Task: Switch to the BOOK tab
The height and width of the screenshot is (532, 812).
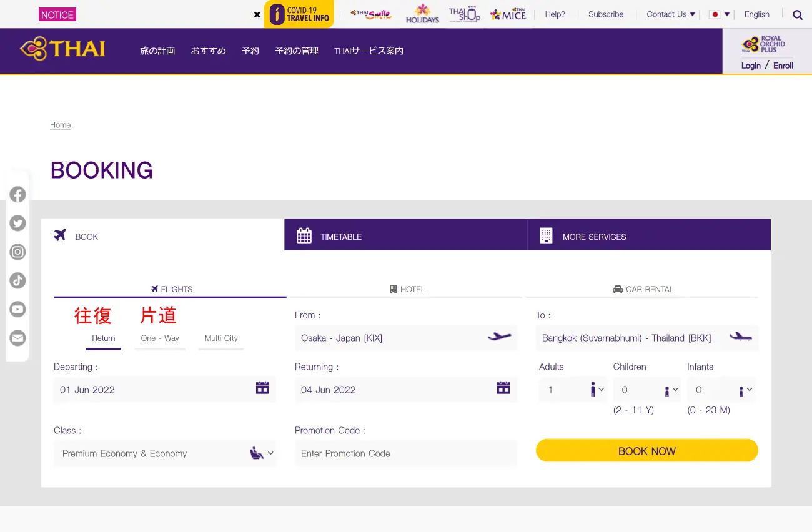Action: [162, 235]
